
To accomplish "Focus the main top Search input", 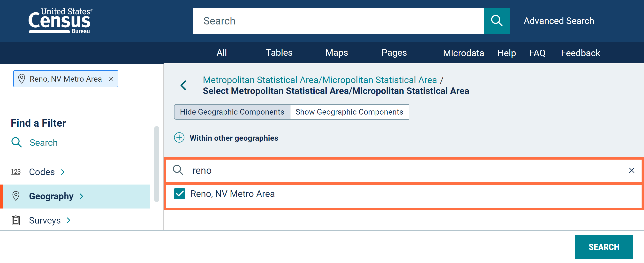I will coord(338,21).
